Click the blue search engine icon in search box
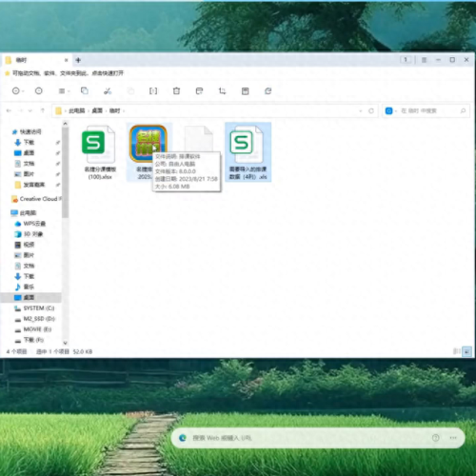This screenshot has width=476, height=476. click(388, 110)
